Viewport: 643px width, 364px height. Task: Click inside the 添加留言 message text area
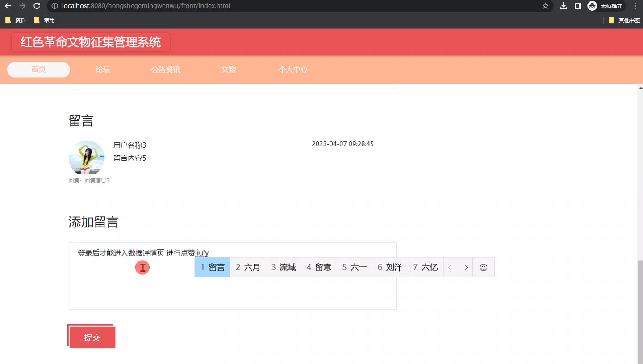232,276
